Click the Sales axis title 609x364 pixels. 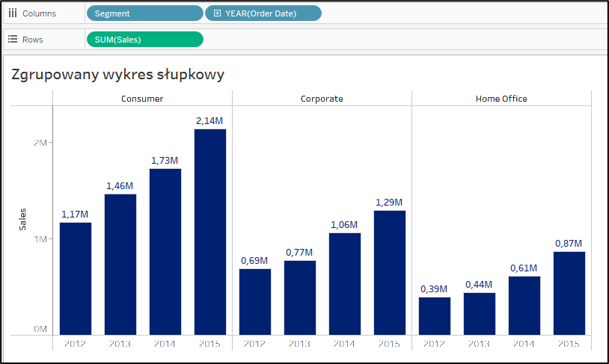22,219
